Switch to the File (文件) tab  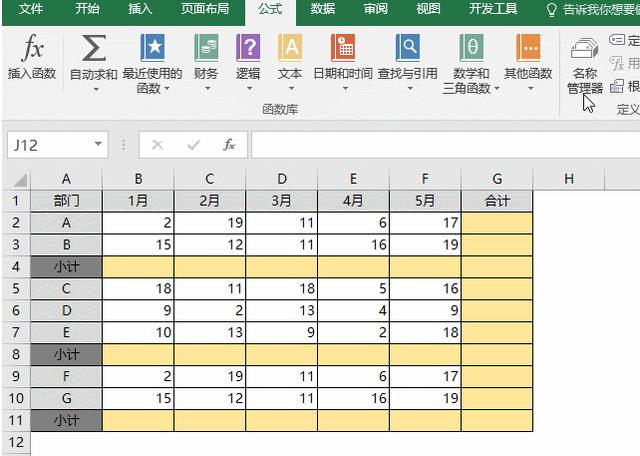(x=30, y=9)
